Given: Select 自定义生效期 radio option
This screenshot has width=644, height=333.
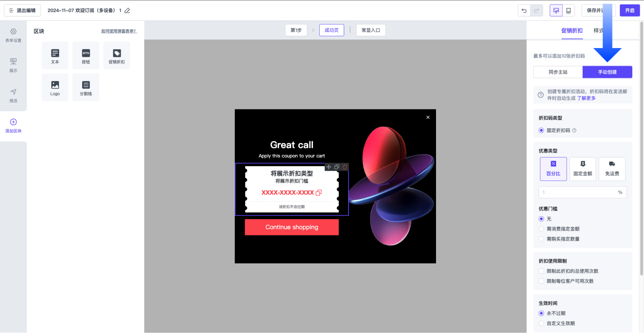Looking at the screenshot, I should point(541,323).
